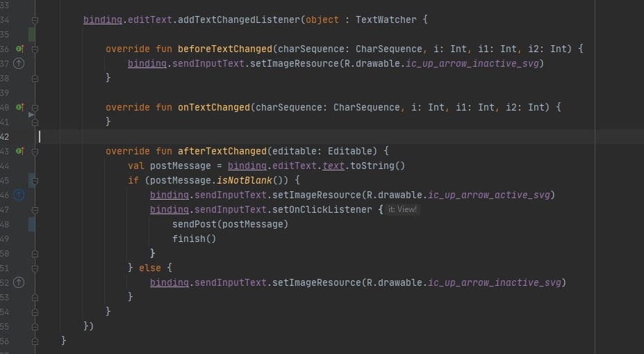Open the drawable preview icon on line 37

(19, 63)
